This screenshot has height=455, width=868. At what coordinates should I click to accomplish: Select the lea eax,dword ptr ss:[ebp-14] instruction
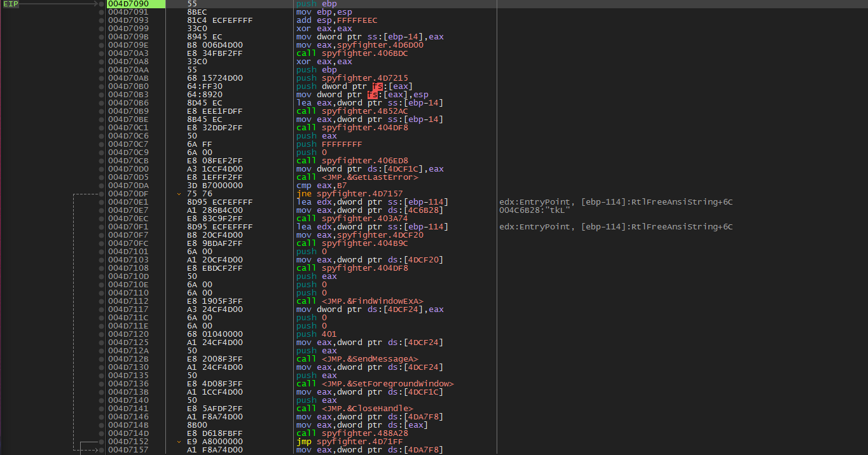(370, 103)
